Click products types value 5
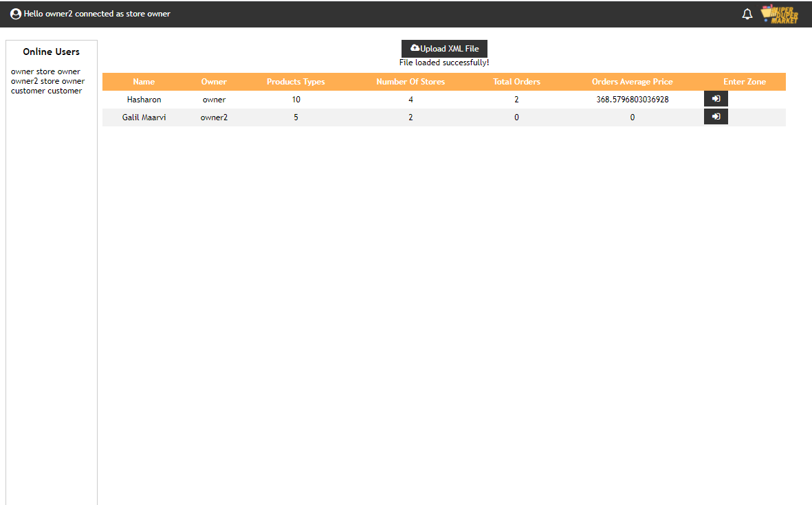Screen dimensions: 812x505 coord(296,117)
